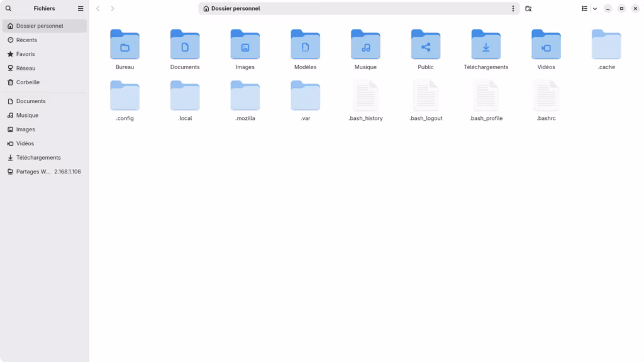The height and width of the screenshot is (362, 644).
Task: Minimize the Fichiers window
Action: click(608, 9)
